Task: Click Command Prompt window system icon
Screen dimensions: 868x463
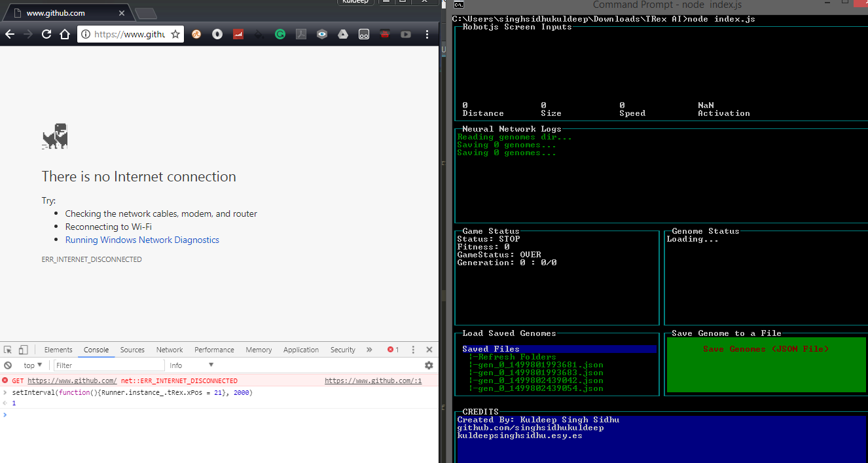Action: coord(460,5)
